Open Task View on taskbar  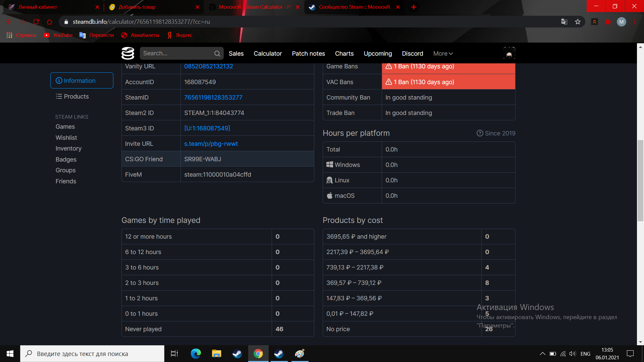(x=174, y=354)
